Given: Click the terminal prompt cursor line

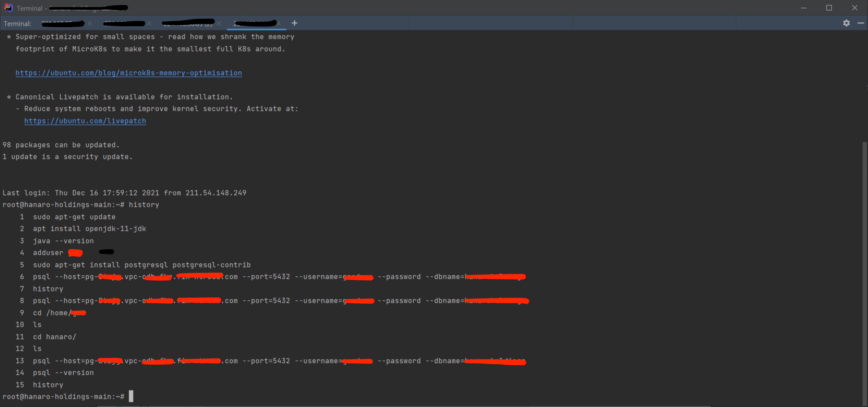Looking at the screenshot, I should (68, 397).
